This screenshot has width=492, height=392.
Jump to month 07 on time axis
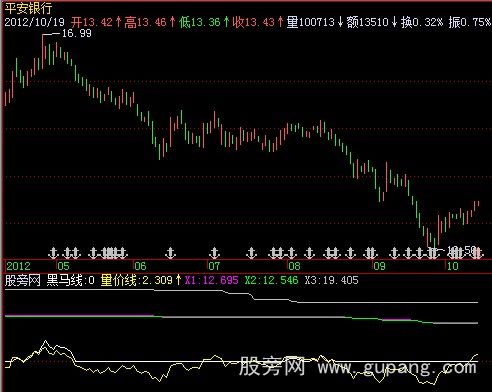(214, 266)
